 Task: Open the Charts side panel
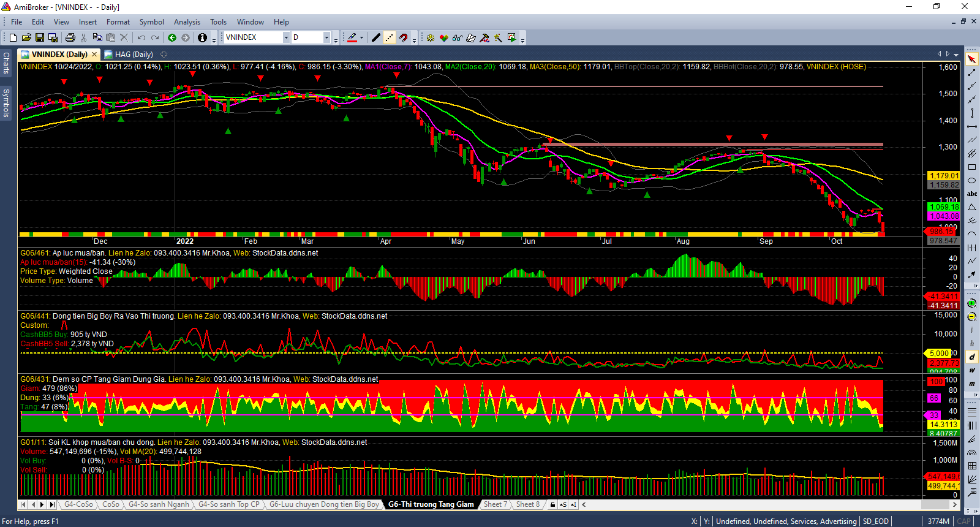coord(6,63)
